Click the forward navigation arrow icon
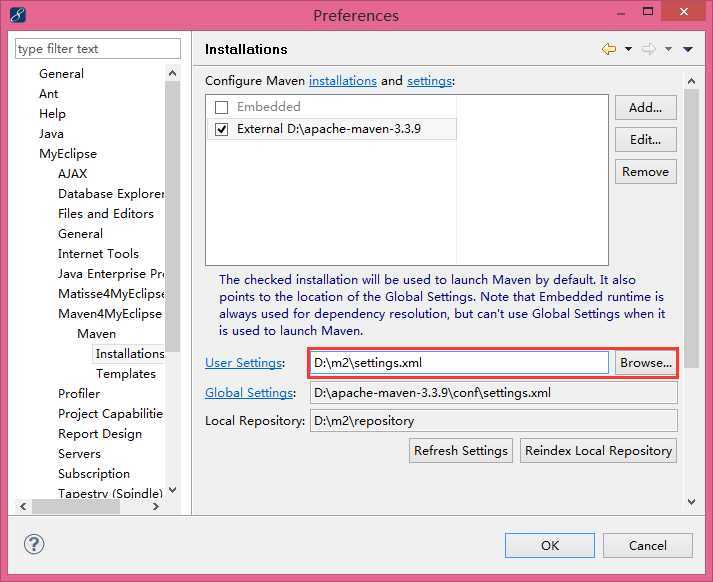This screenshot has height=582, width=713. tap(648, 49)
